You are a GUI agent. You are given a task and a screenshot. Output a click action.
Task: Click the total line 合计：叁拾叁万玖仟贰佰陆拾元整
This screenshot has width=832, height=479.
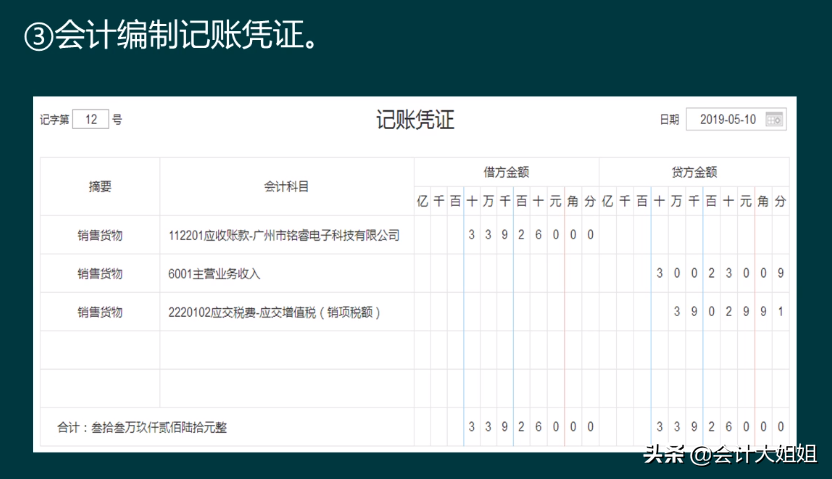[x=142, y=427]
